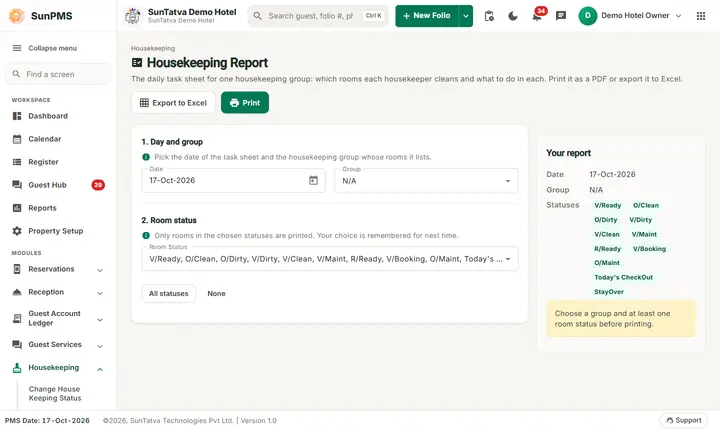Click the Find a screen field
The height and width of the screenshot is (430, 720).
pyautogui.click(x=58, y=74)
